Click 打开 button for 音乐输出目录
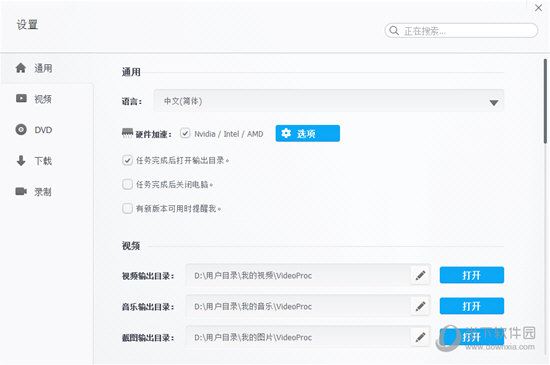The height and width of the screenshot is (365, 550). click(472, 306)
